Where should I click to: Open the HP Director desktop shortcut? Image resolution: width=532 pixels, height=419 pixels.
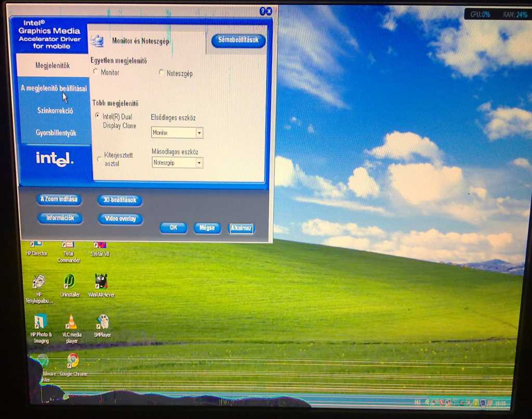point(36,249)
